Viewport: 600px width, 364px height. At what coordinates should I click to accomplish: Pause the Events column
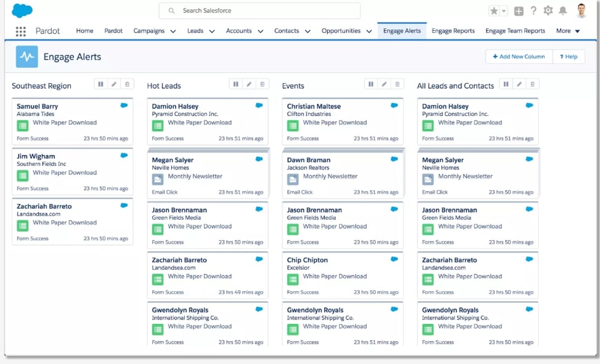(371, 84)
